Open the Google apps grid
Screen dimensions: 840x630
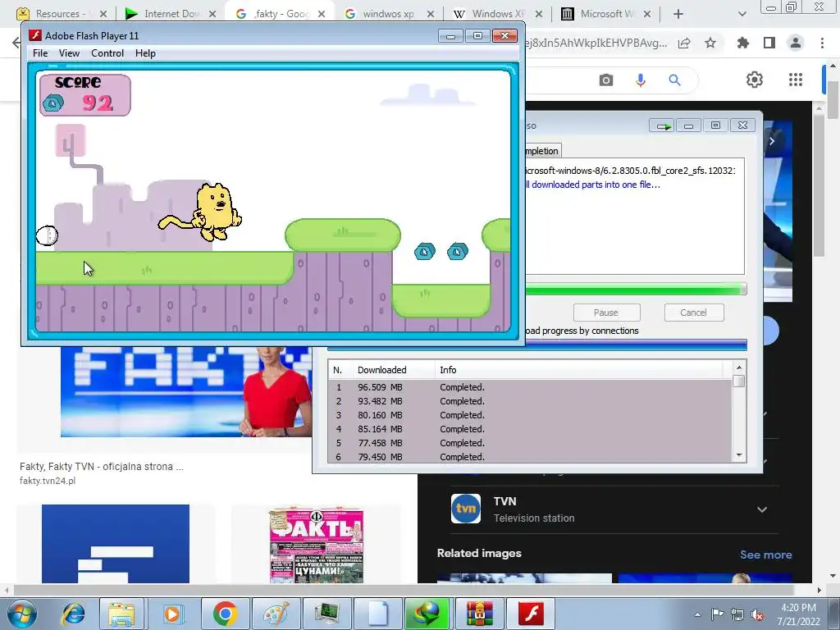click(x=796, y=80)
